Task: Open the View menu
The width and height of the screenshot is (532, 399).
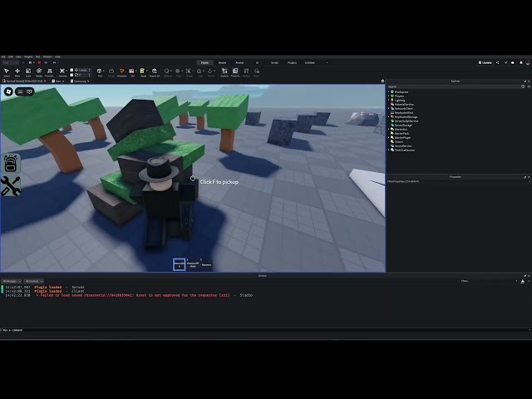Action: pos(18,57)
